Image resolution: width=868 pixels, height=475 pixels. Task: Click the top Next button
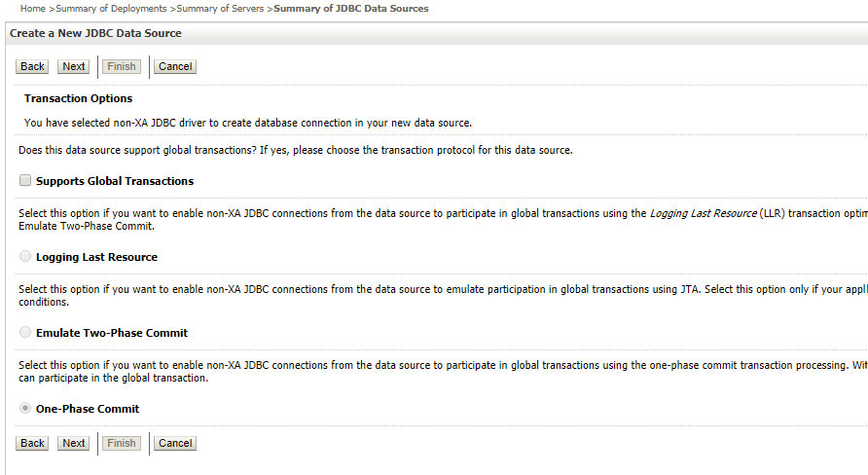click(74, 67)
